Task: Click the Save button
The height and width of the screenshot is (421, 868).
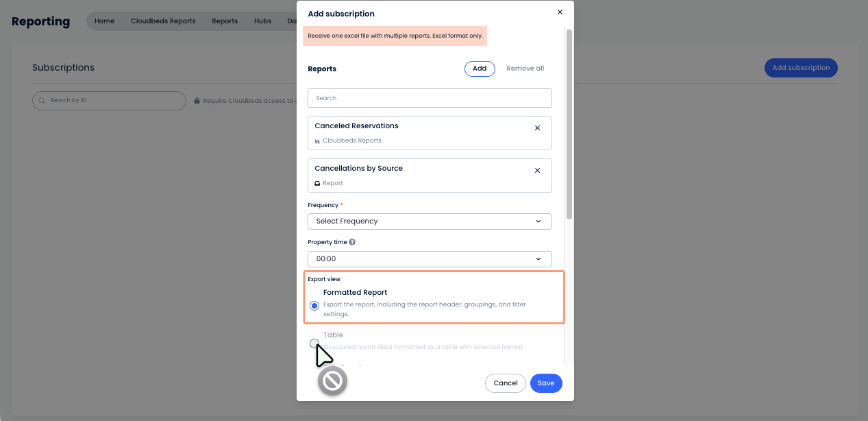Action: tap(546, 383)
